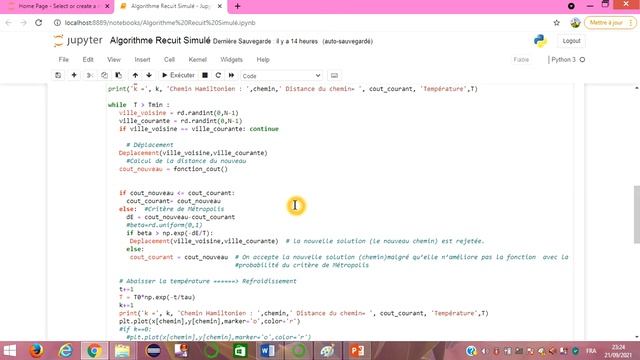Image resolution: width=640 pixels, height=360 pixels.
Task: Open the Help menu
Action: tap(263, 60)
